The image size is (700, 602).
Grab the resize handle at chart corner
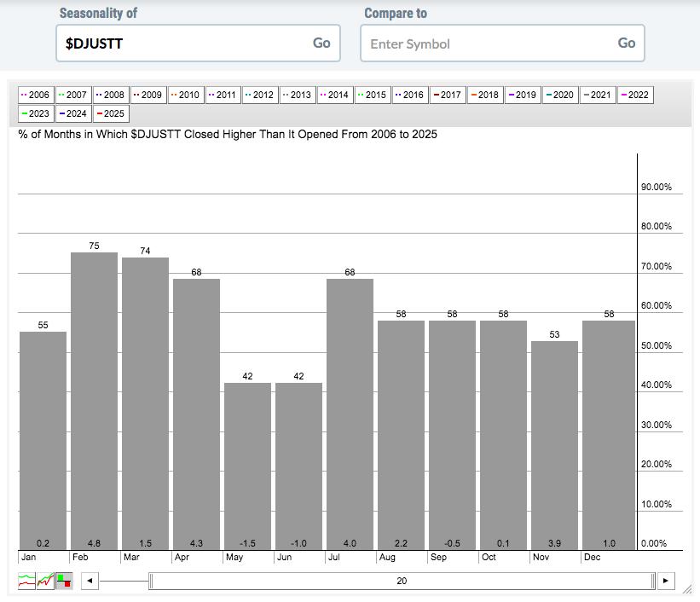(686, 588)
